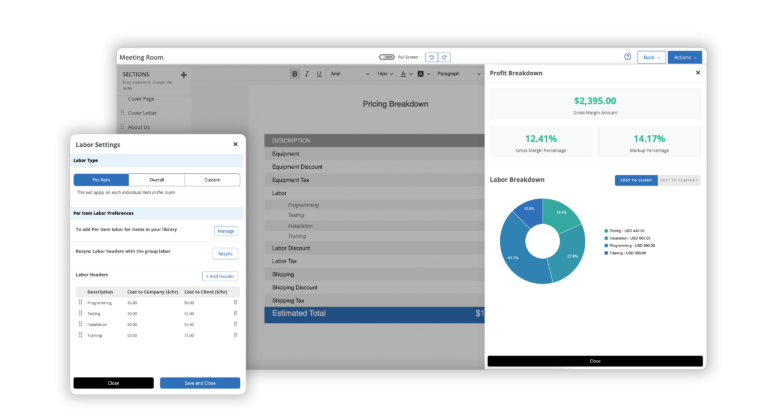Click the Bold formatting icon
This screenshot has height=417, width=768.
295,73
